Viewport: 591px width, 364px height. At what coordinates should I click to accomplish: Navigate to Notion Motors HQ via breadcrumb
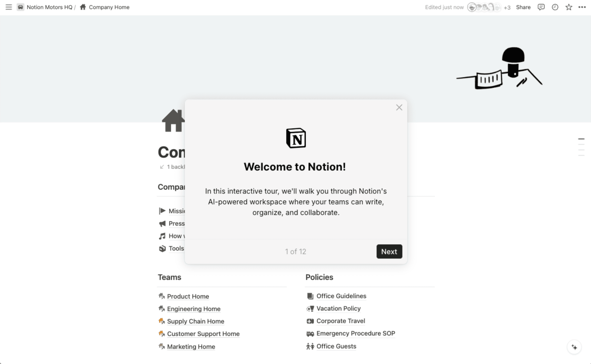[49, 7]
